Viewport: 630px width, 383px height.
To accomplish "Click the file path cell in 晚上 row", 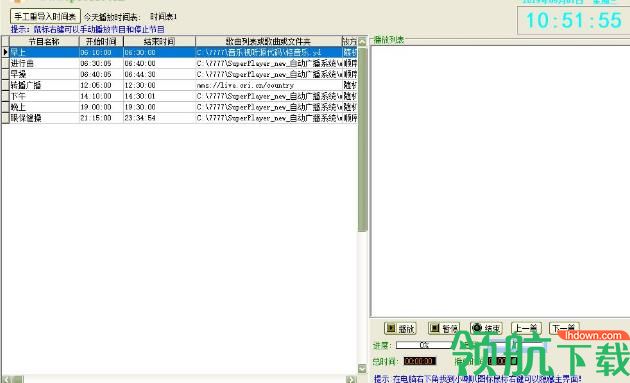I will pos(268,107).
